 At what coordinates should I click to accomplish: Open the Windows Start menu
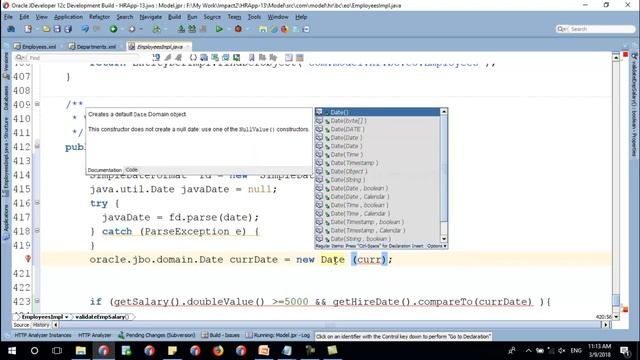click(x=12, y=351)
